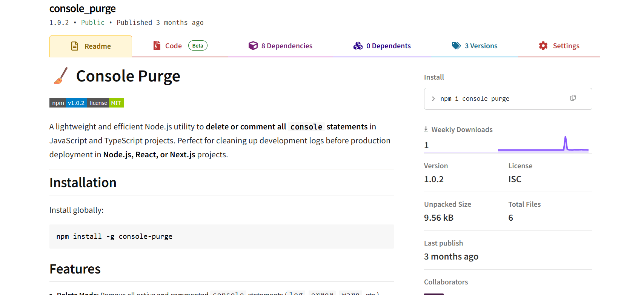Screen dimensions: 644x295
Task: Click the npm v1.0.2 badge
Action: [68, 103]
